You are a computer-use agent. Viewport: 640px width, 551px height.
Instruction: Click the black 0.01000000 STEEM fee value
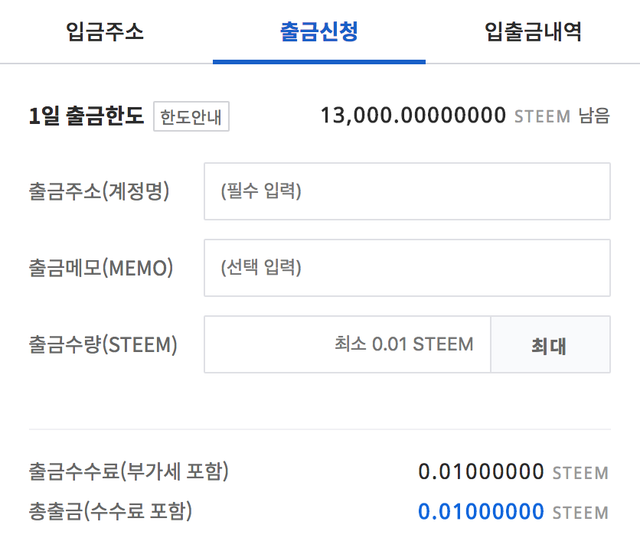tap(513, 472)
